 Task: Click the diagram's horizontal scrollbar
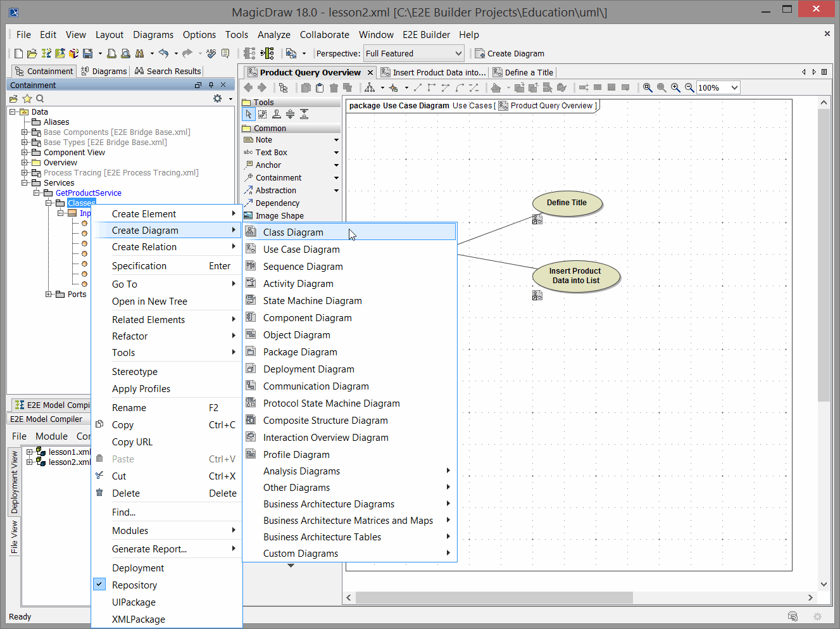(494, 597)
